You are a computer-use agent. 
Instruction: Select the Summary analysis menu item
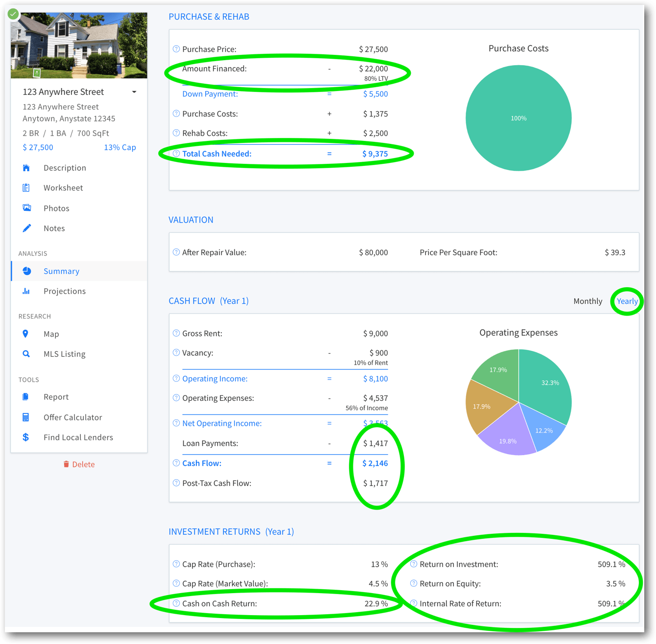point(79,271)
